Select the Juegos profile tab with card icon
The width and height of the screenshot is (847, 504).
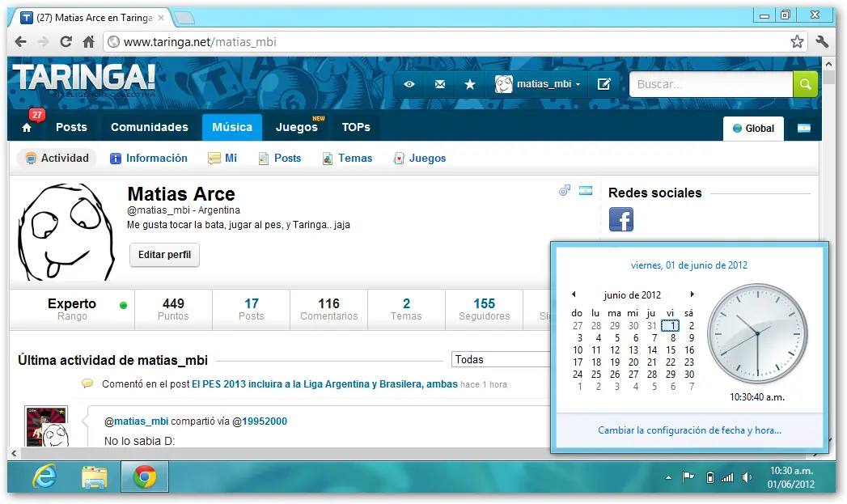[x=420, y=159]
